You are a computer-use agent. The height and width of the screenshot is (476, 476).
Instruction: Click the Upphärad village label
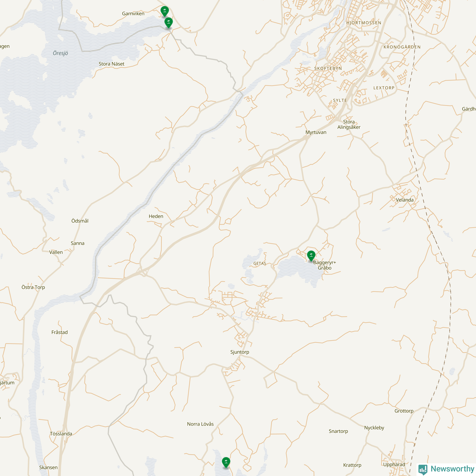point(394,464)
